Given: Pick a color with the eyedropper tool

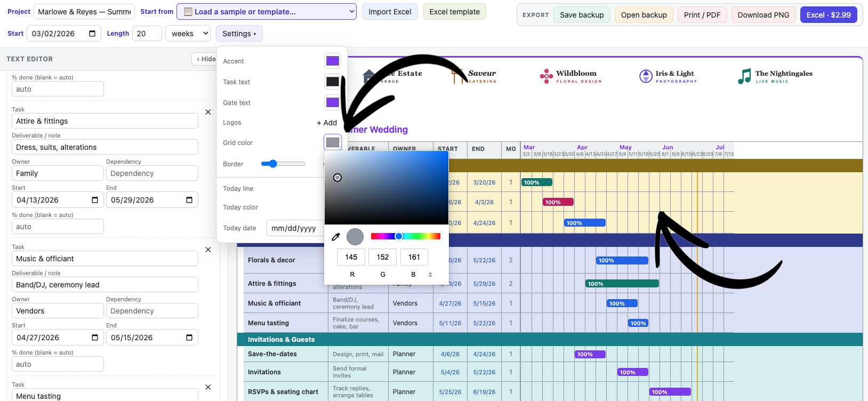Looking at the screenshot, I should pyautogui.click(x=336, y=237).
